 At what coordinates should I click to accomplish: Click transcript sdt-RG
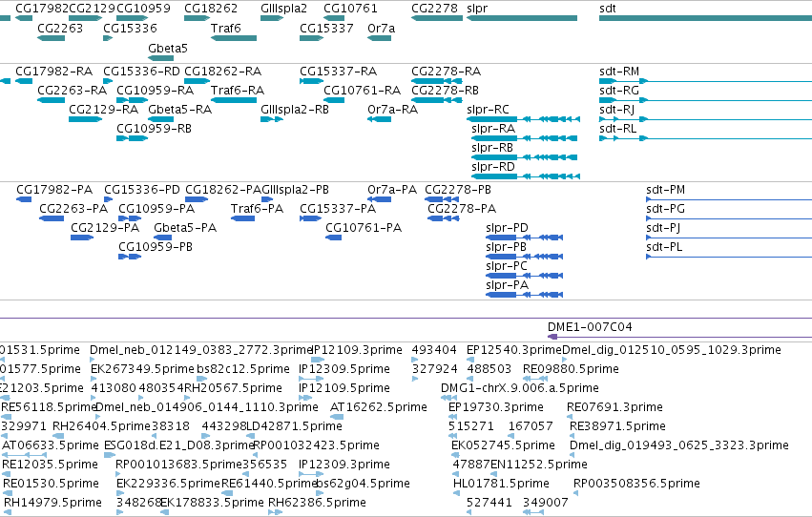click(x=705, y=100)
